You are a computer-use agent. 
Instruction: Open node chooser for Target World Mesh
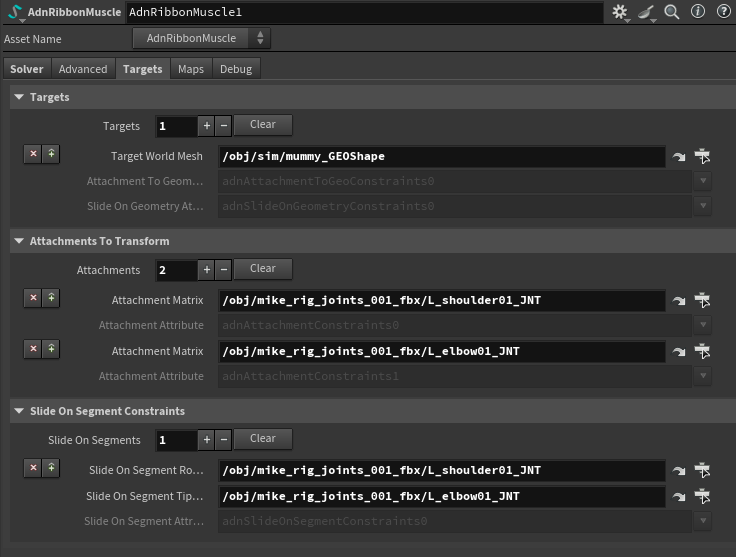point(702,156)
